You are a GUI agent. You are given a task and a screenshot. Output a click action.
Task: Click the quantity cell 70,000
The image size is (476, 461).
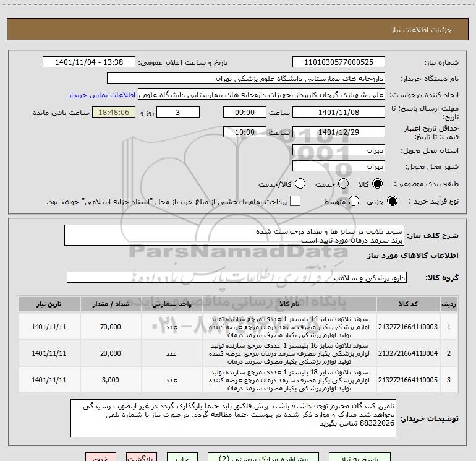tap(111, 327)
